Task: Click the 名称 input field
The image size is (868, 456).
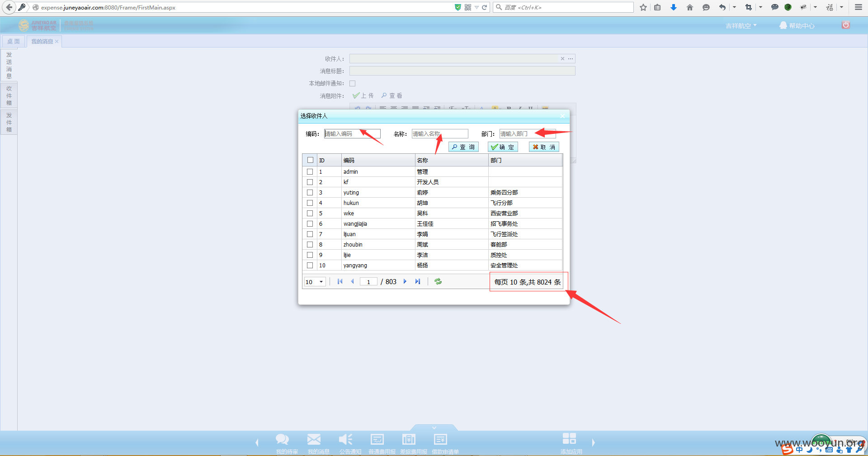Action: [x=440, y=134]
